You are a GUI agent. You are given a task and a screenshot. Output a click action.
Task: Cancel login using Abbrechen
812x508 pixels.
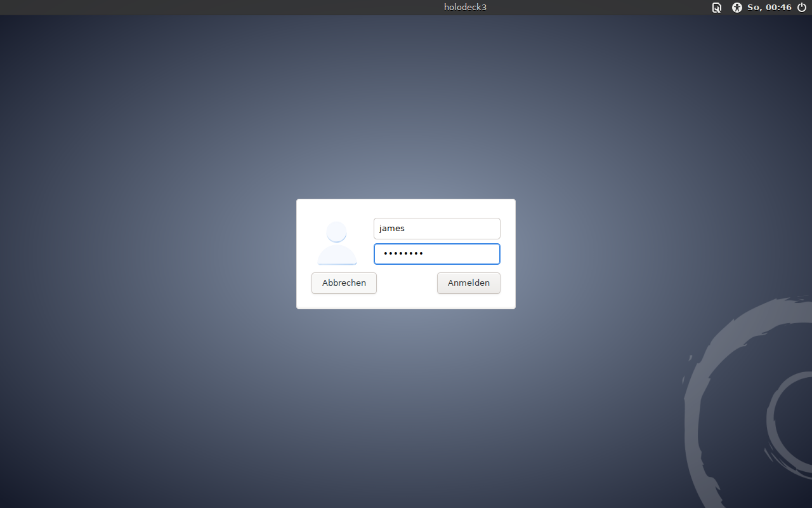point(344,283)
